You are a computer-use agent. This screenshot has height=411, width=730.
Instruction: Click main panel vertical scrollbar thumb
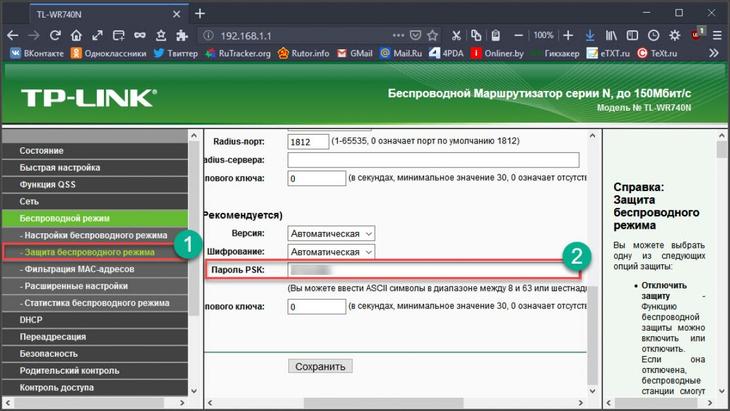tap(592, 335)
